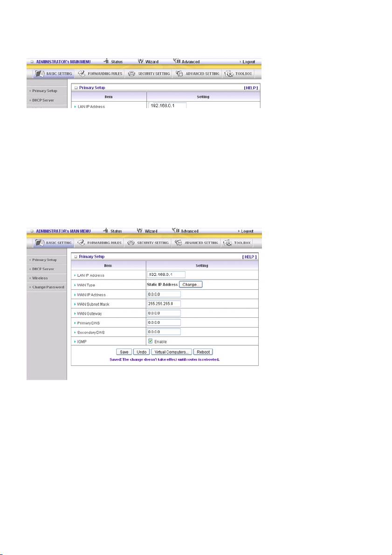Open the HELP link in Primary Setup
Image resolution: width=392 pixels, height=555 pixels.
point(249,257)
